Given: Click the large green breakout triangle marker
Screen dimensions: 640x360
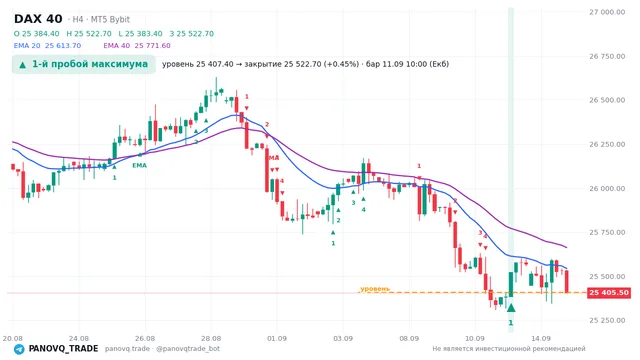Looking at the screenshot, I should (x=511, y=308).
